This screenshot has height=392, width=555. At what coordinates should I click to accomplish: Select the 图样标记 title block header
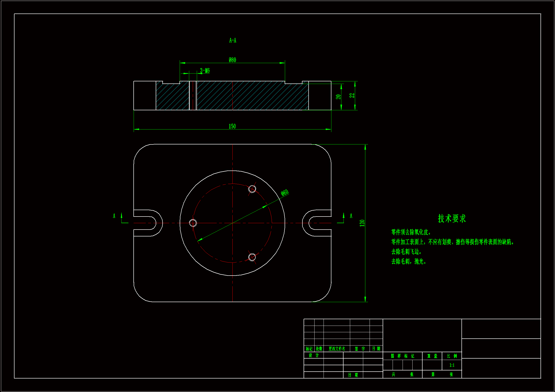pyautogui.click(x=402, y=356)
